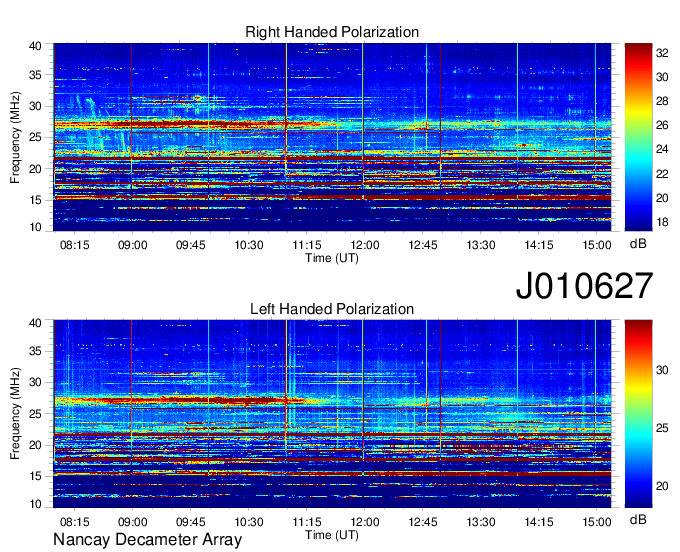Select Frequency (MHz) axis label of Left Handed plot
680x552 pixels.
tap(15, 414)
